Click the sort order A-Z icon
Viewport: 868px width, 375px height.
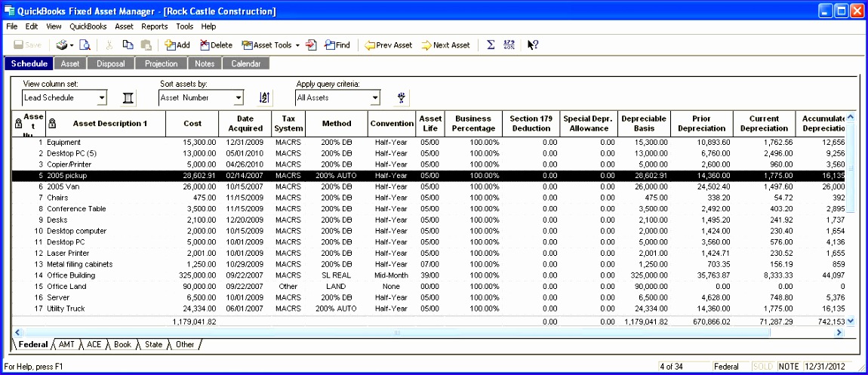coord(265,98)
